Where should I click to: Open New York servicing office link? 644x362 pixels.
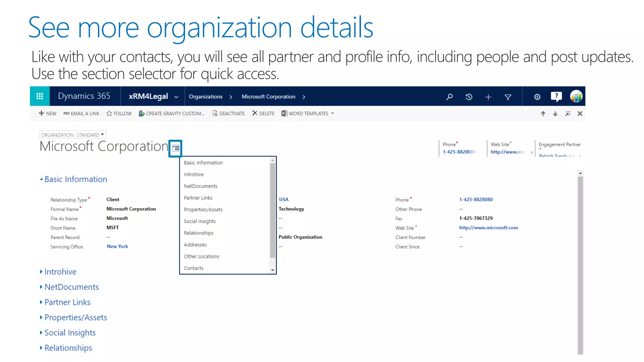click(x=117, y=247)
